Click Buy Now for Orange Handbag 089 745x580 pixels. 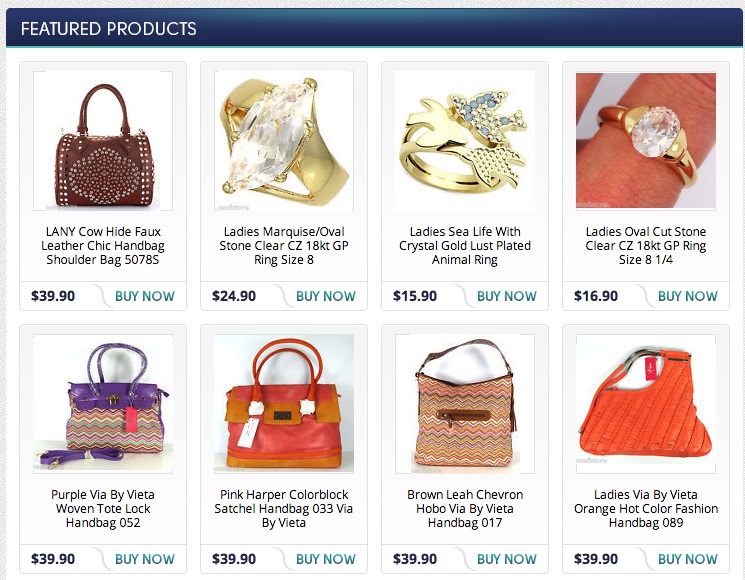[688, 559]
